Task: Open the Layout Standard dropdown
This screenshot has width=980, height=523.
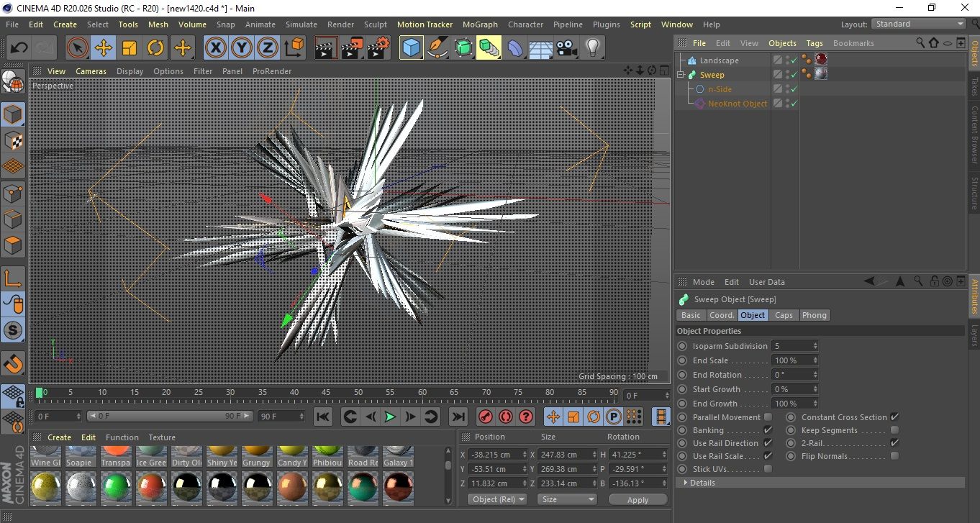Action: [x=919, y=24]
